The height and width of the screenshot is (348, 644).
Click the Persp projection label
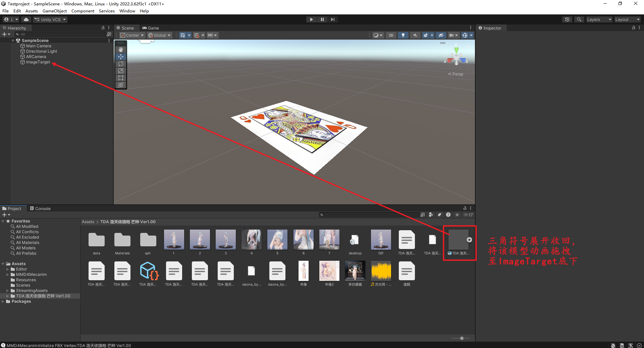(x=455, y=74)
